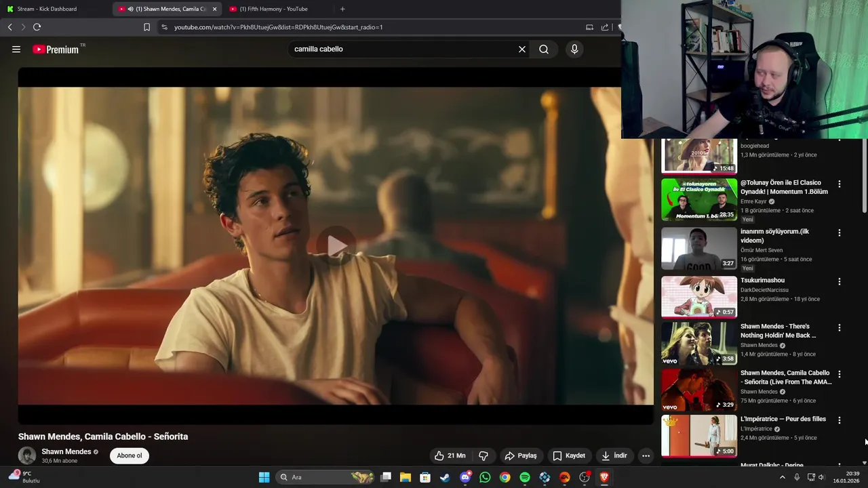The height and width of the screenshot is (488, 868).
Task: Open options for Tsukurimashou video
Action: tap(839, 281)
